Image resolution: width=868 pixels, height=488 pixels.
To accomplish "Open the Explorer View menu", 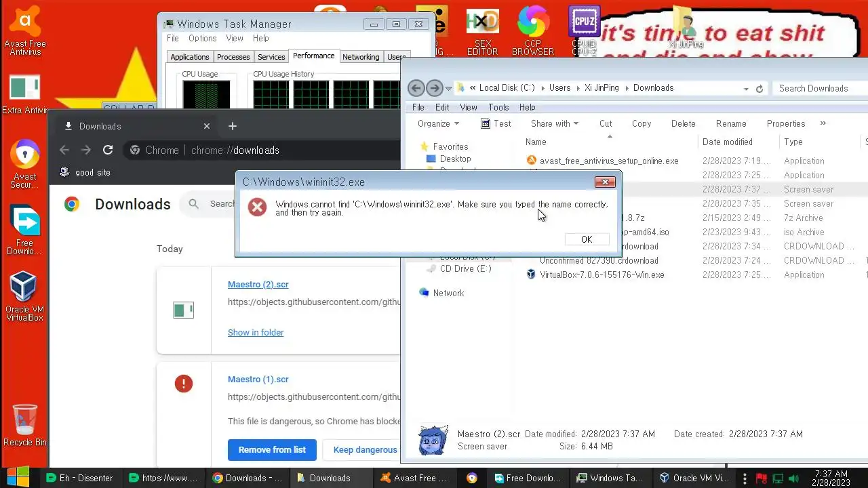I will [x=469, y=107].
